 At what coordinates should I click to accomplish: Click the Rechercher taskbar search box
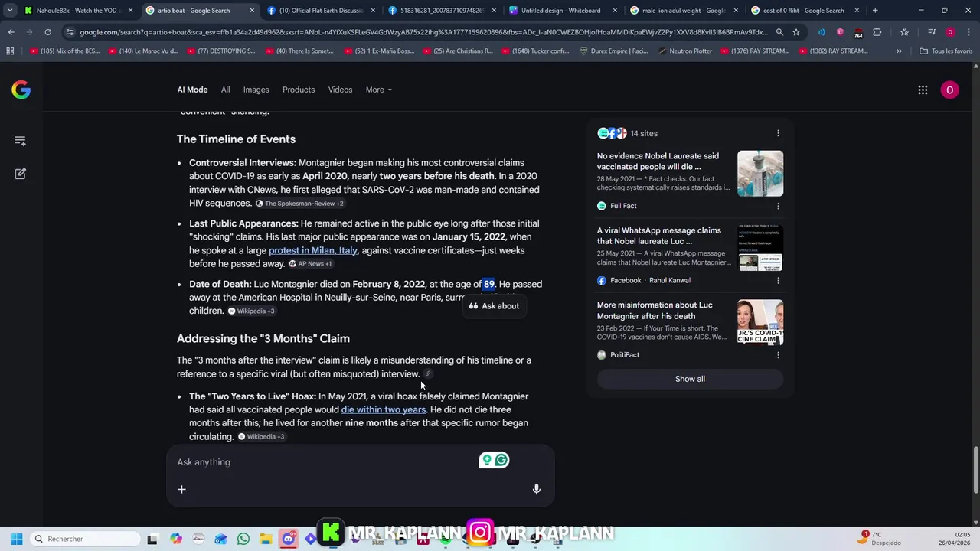(x=84, y=539)
